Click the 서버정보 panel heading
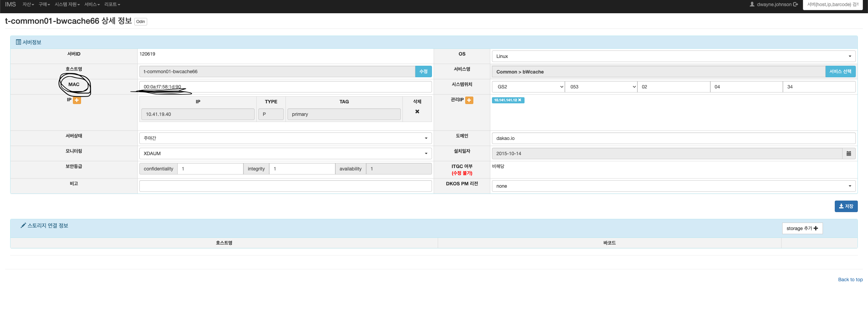The width and height of the screenshot is (868, 309). coord(32,42)
